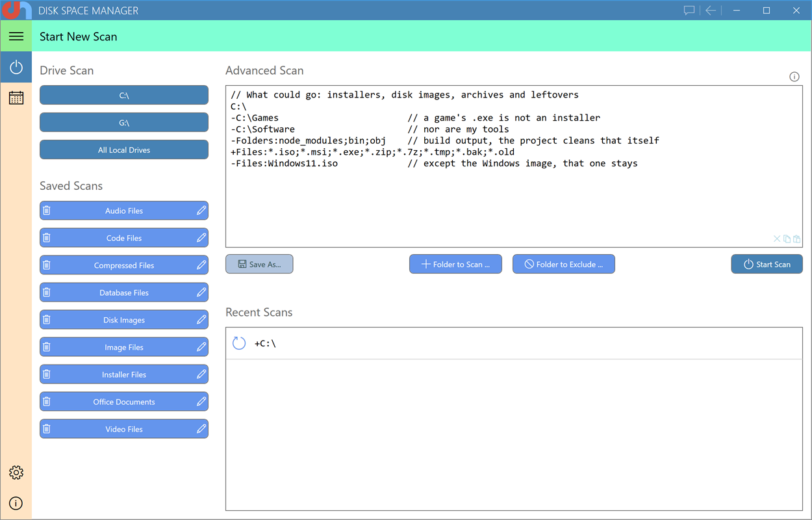
Task: Delete the Database Files saved scan
Action: 47,292
